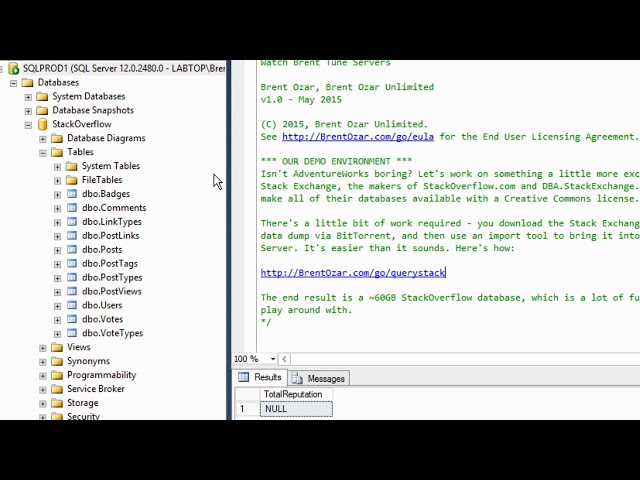Screen dimensions: 640x480
Task: Open the 100 % zoom dropdown
Action: [x=273, y=359]
